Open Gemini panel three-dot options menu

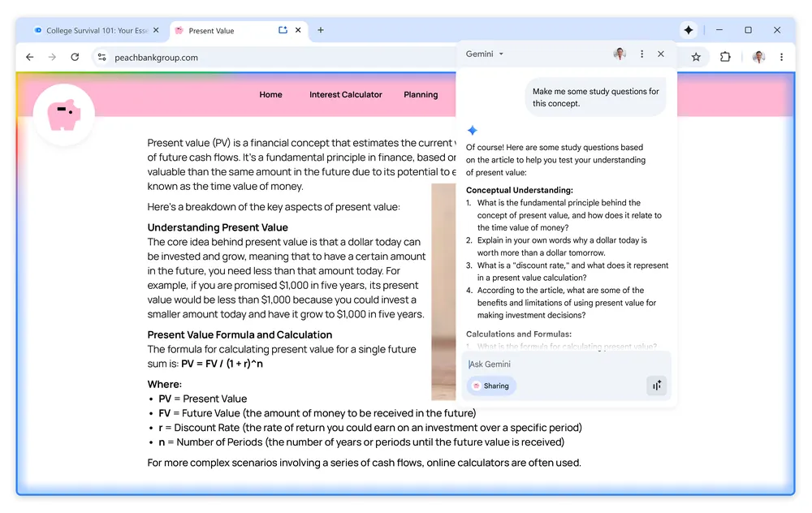pyautogui.click(x=641, y=54)
